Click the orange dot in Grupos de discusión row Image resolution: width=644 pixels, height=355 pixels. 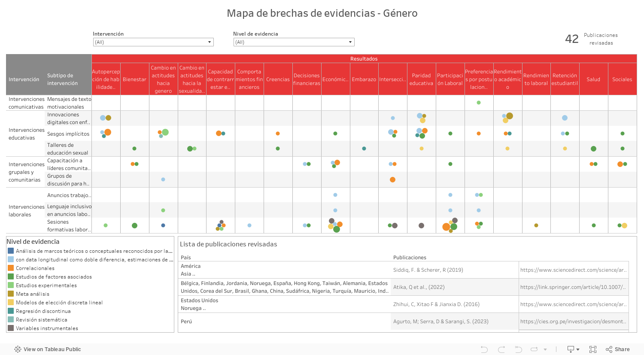coord(392,179)
